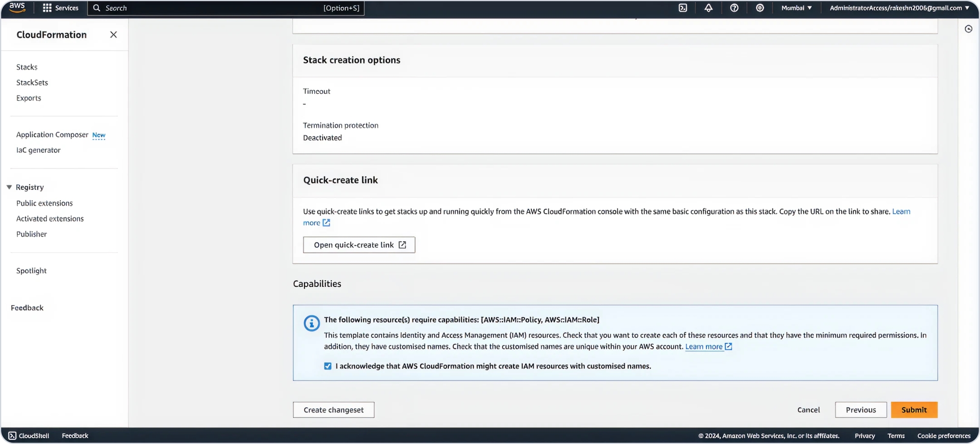Expand the AdministratorAccess account menu
980x444 pixels.
point(899,8)
